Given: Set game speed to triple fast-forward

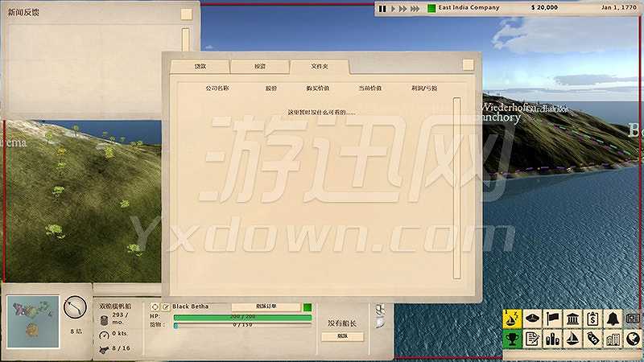Looking at the screenshot, I should [x=415, y=8].
